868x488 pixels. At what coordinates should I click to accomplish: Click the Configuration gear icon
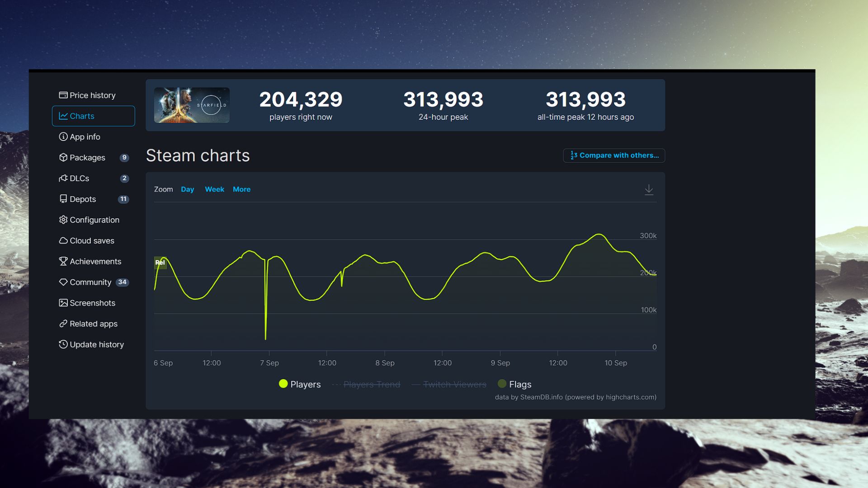63,220
